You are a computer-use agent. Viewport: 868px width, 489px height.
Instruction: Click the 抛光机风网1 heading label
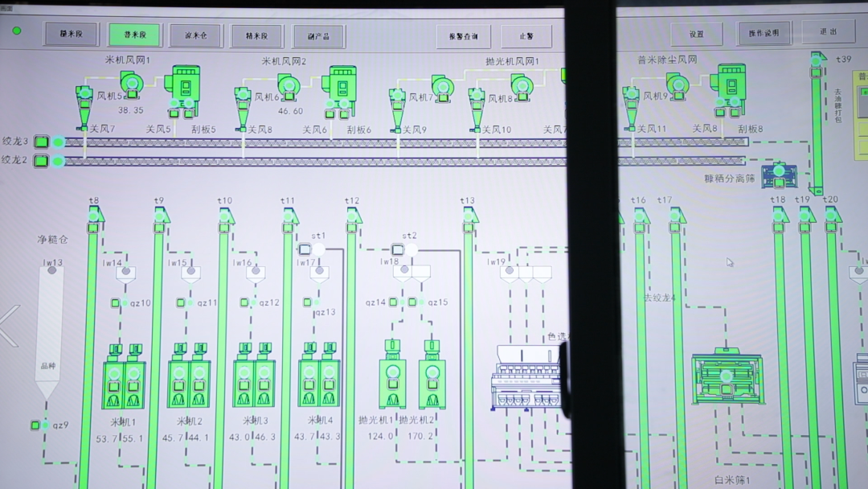pyautogui.click(x=512, y=61)
